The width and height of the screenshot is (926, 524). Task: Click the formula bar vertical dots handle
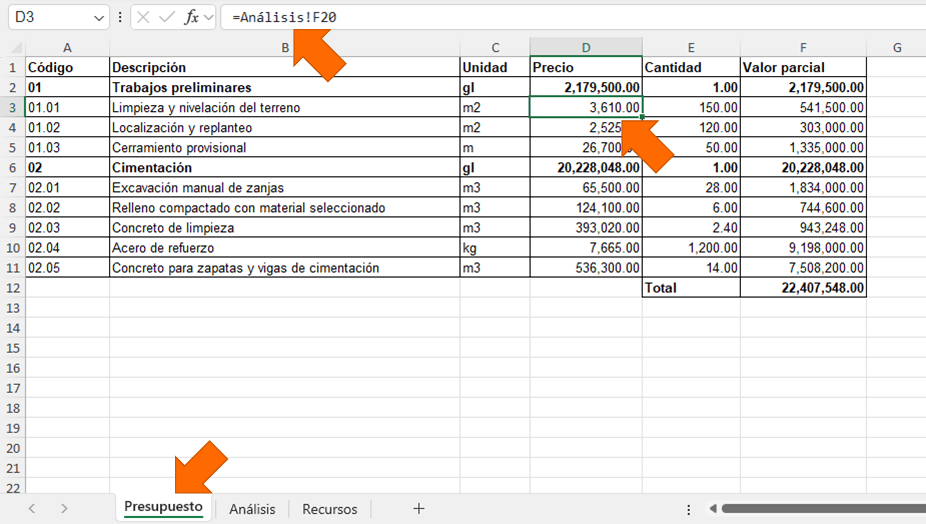click(120, 17)
